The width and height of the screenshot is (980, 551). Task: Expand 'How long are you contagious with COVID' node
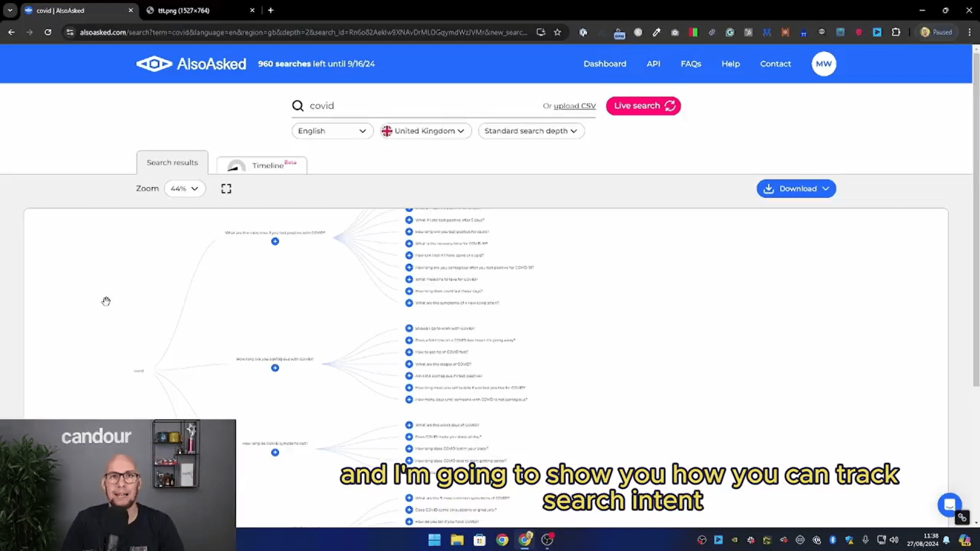pyautogui.click(x=275, y=368)
